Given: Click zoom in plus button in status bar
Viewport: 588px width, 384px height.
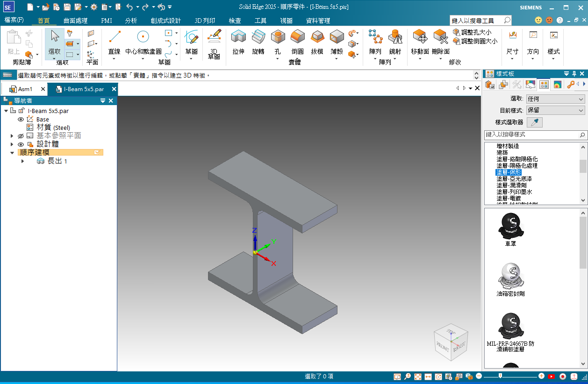Looking at the screenshot, I should (541, 377).
